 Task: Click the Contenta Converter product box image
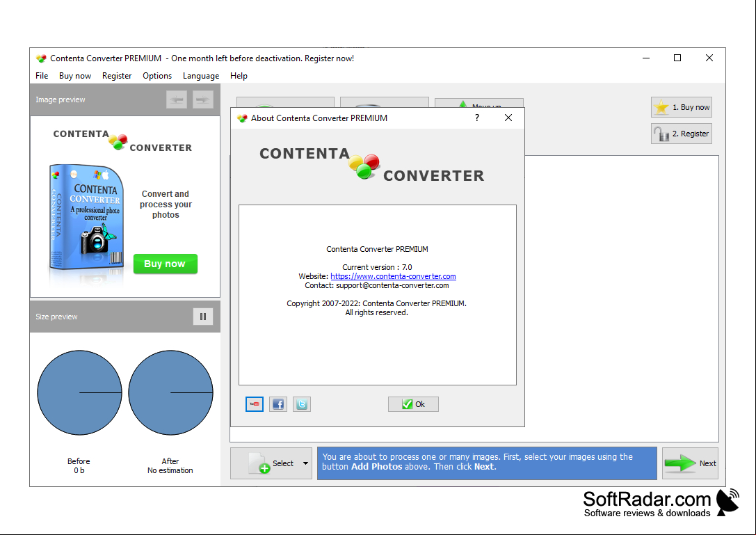[86, 217]
